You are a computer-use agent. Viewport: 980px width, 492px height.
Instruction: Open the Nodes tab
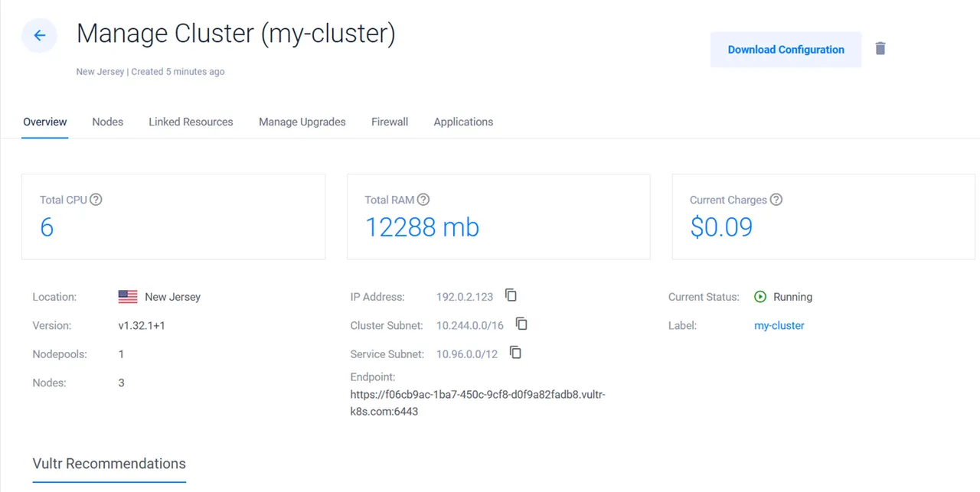coord(108,122)
